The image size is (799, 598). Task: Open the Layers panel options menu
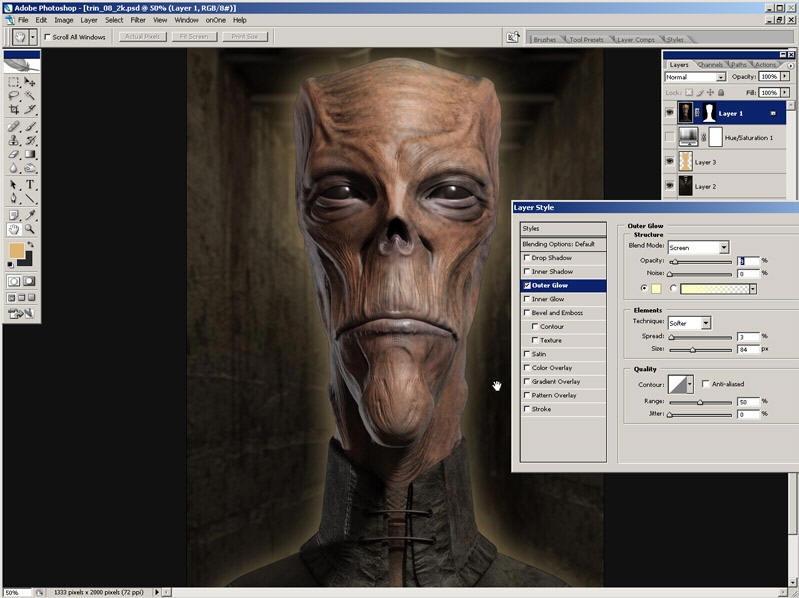click(790, 65)
